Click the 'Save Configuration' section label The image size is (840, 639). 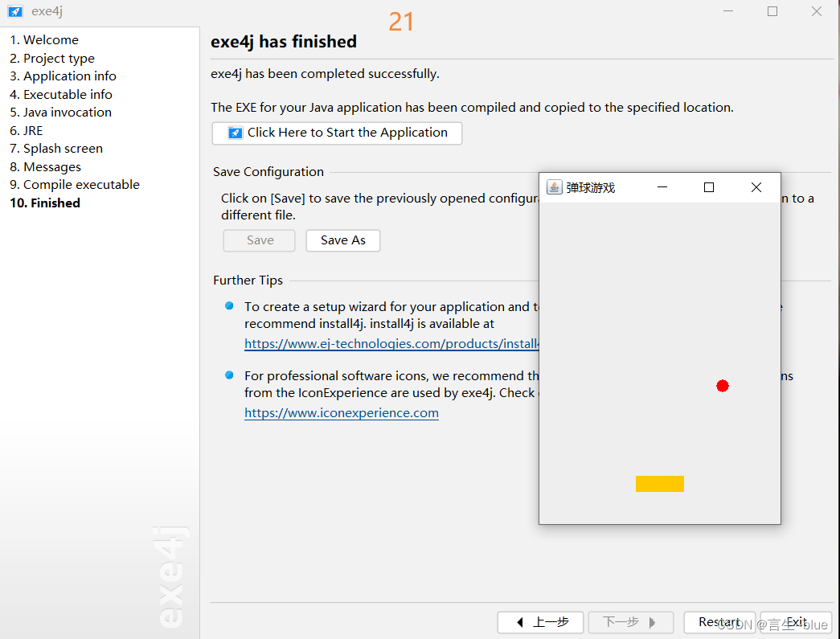[268, 172]
